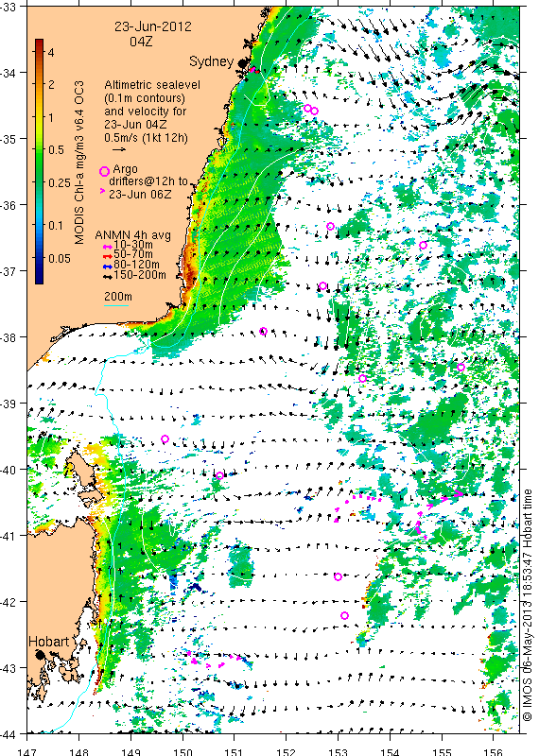The height and width of the screenshot is (756, 539).
Task: Click the colorbar tick label '0.05'
Action: click(60, 259)
